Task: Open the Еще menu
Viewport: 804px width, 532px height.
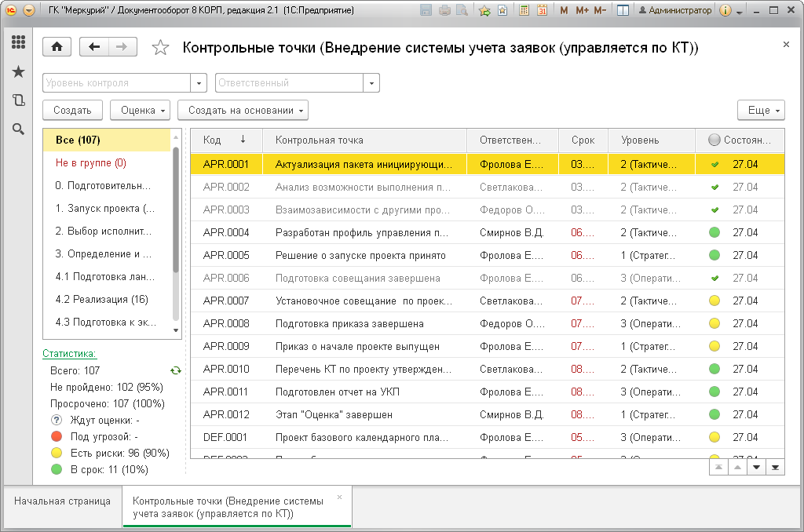Action: point(761,110)
